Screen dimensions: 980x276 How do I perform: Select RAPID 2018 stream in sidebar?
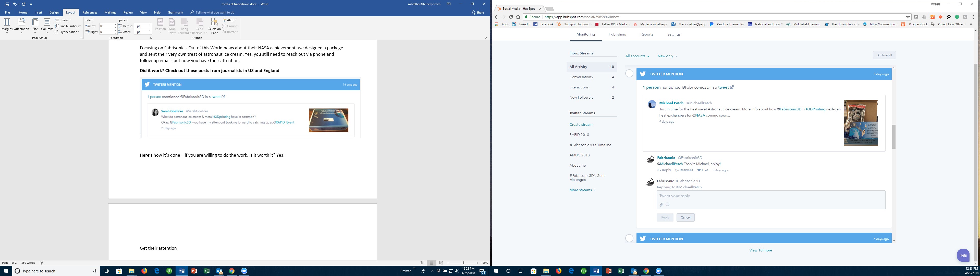click(579, 135)
